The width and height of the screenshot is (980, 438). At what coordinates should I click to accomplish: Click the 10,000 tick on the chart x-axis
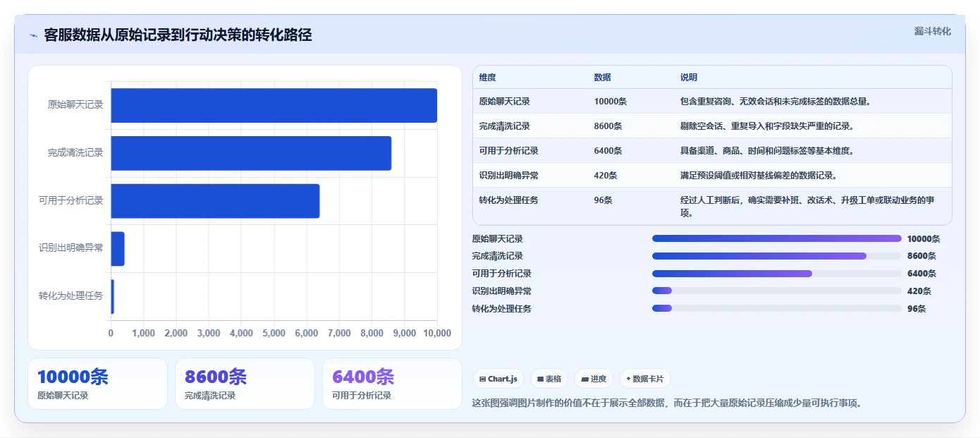(436, 334)
